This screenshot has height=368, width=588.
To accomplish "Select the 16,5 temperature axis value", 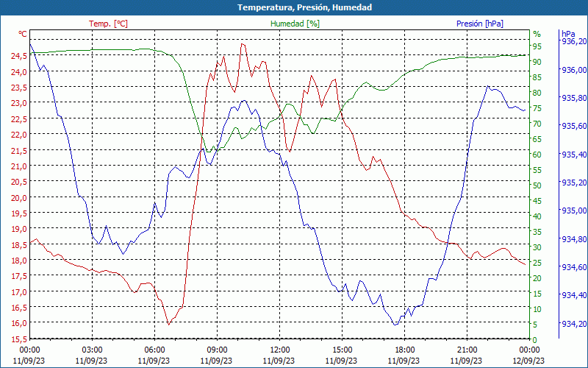I will point(19,307).
